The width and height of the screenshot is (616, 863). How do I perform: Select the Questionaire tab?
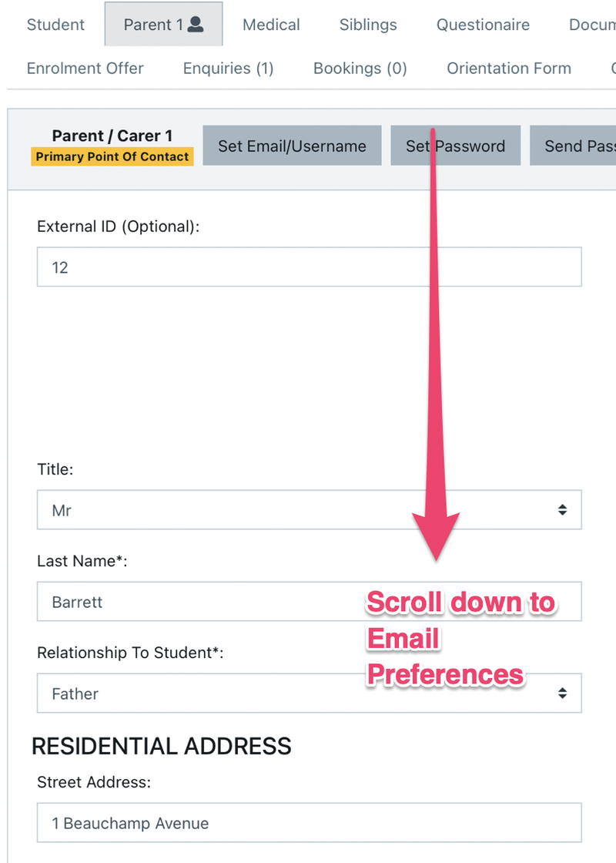click(x=483, y=25)
